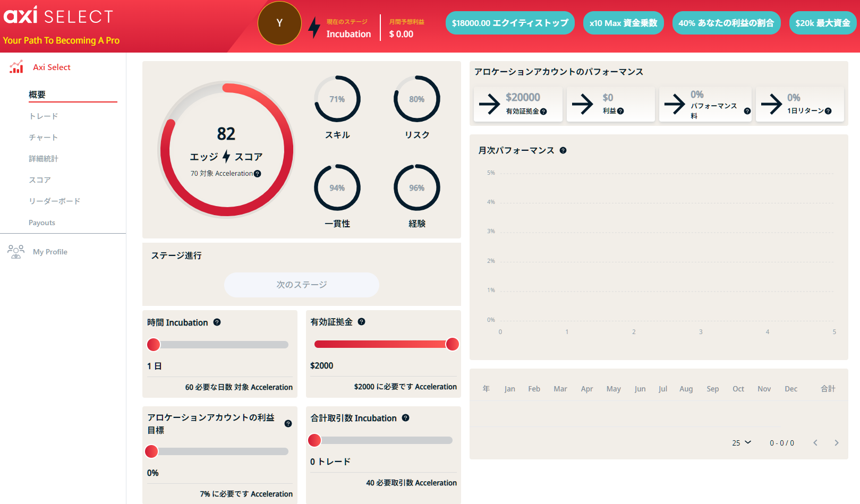This screenshot has height=504, width=860.
Task: Click the 40% あなたの利益の割合 pill
Action: (726, 23)
